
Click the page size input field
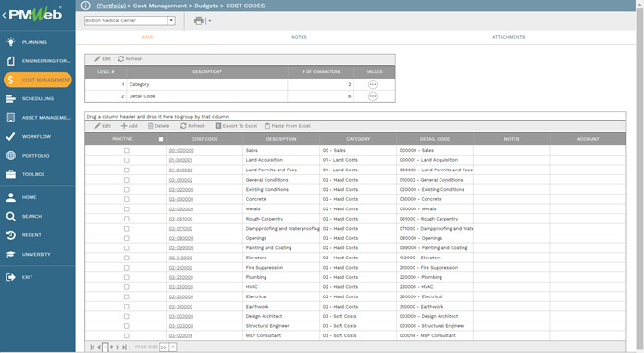[x=164, y=347]
